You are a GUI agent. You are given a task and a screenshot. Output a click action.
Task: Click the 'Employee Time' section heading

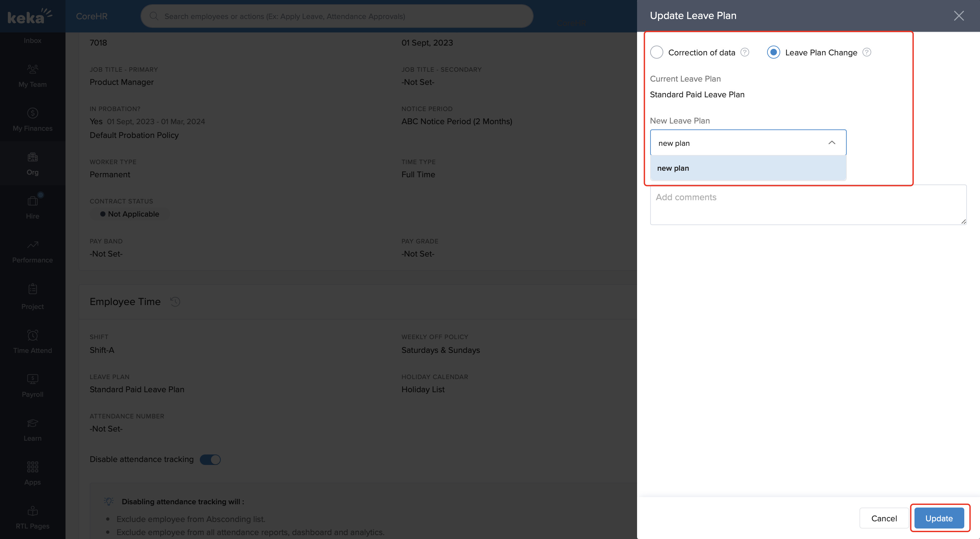pyautogui.click(x=125, y=301)
